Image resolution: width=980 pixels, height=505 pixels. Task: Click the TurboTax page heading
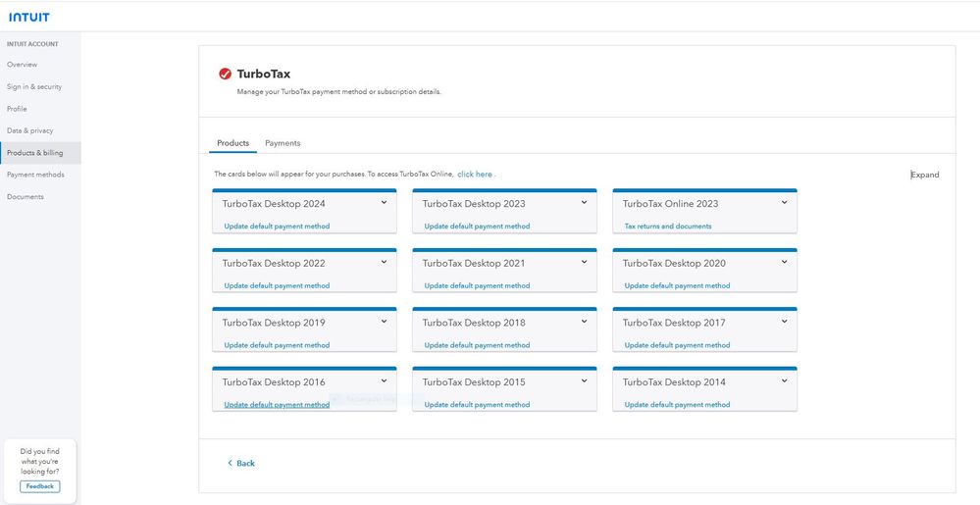264,75
